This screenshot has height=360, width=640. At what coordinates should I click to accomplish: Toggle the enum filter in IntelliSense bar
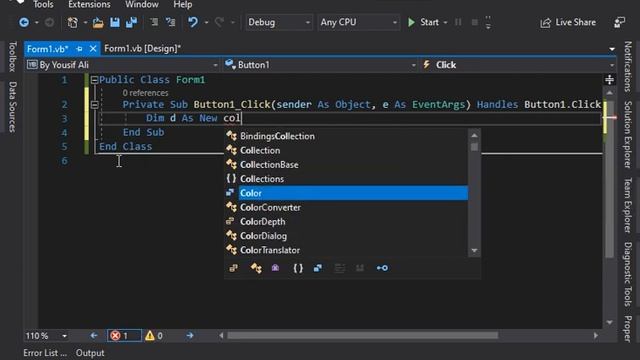[233, 268]
